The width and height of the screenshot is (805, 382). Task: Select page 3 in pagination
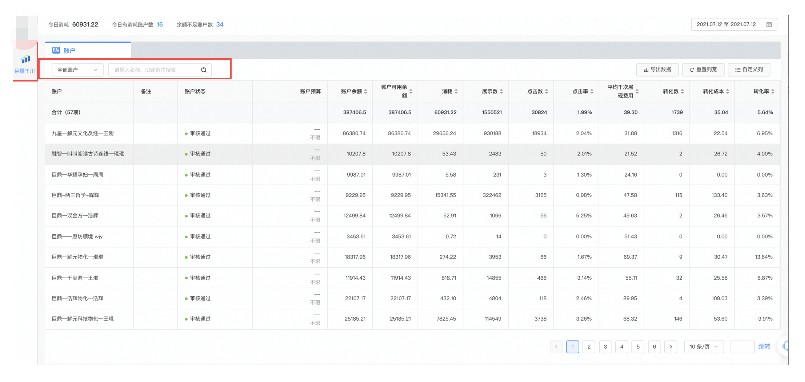tap(605, 347)
